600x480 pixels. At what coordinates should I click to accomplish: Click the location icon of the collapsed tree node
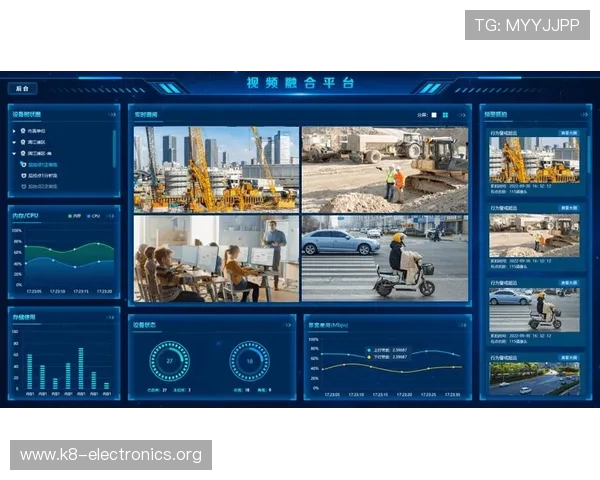pyautogui.click(x=23, y=131)
